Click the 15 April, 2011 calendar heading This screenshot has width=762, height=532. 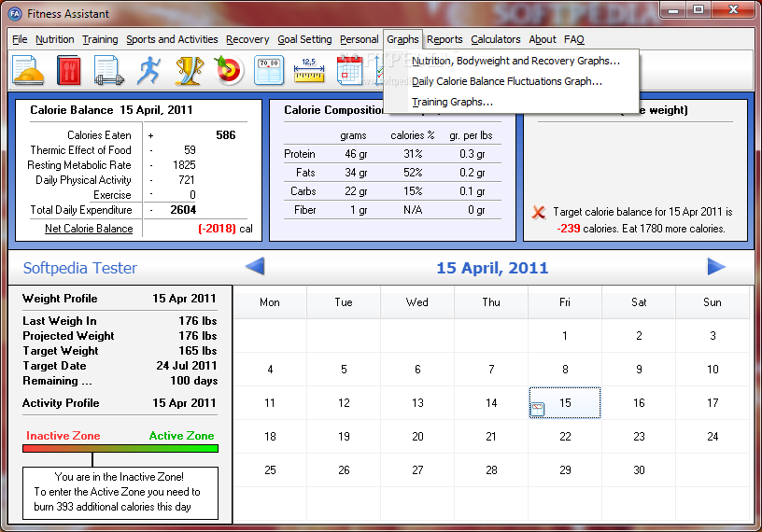pos(492,268)
